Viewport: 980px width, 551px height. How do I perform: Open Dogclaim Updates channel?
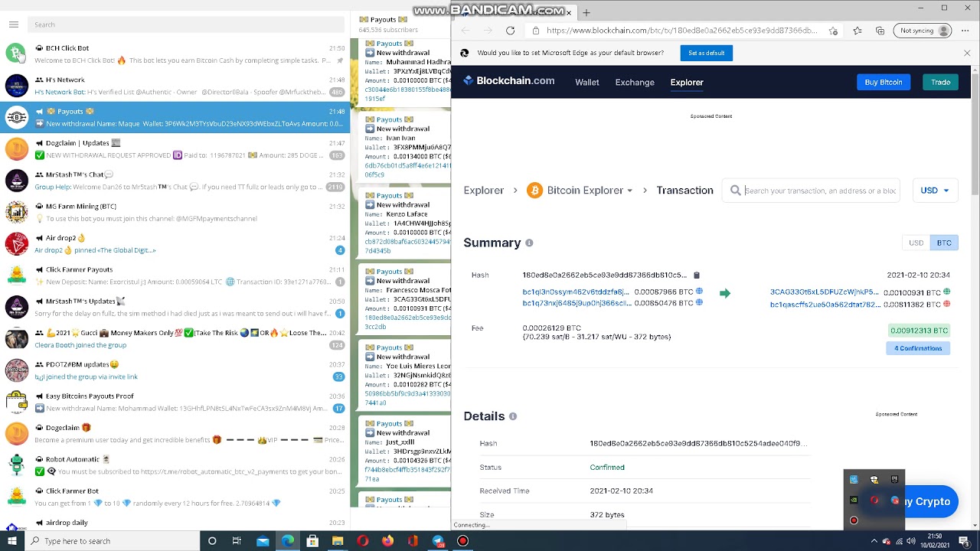click(x=175, y=149)
